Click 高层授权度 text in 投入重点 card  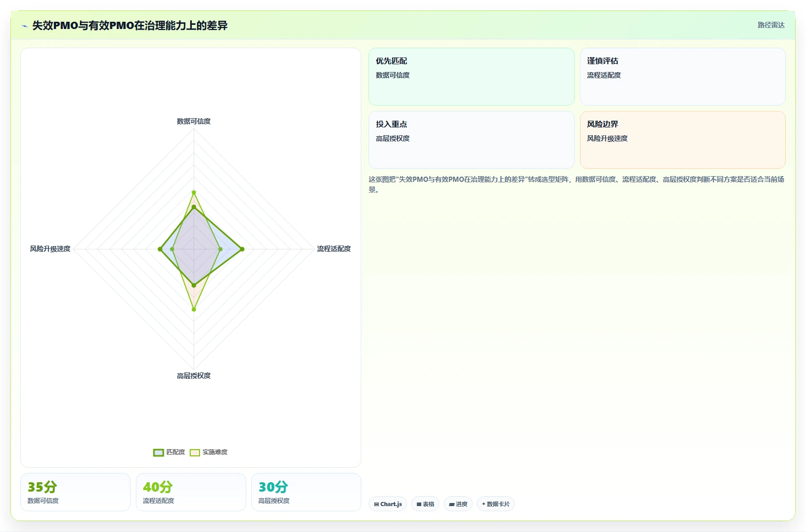coord(393,138)
